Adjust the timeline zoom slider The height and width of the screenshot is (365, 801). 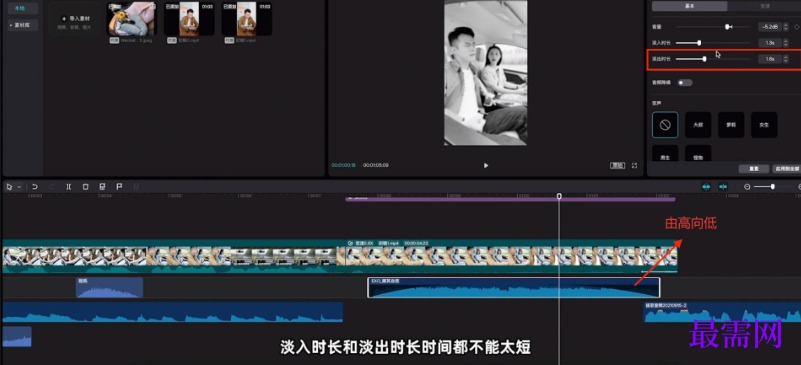pyautogui.click(x=773, y=187)
